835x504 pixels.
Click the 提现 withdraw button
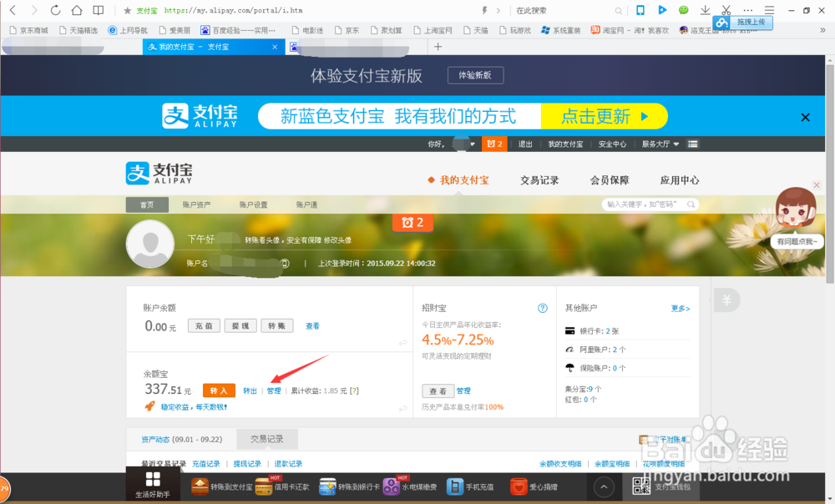point(240,325)
